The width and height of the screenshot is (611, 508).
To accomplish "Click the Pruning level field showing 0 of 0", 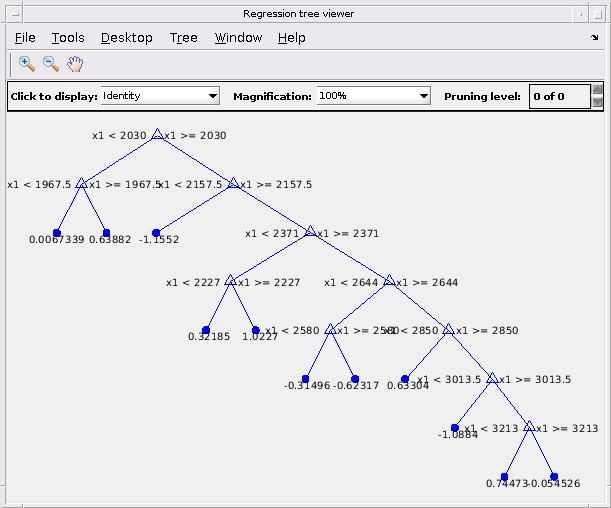I will coord(560,96).
